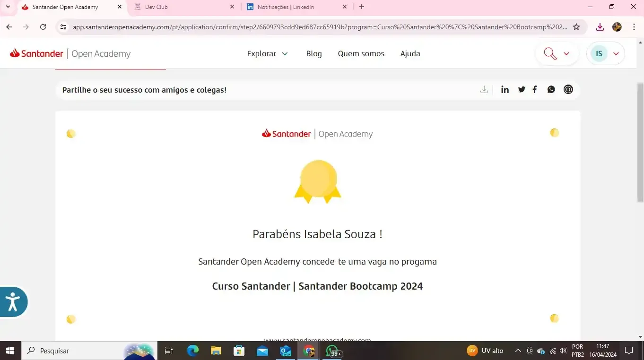The width and height of the screenshot is (644, 360).
Task: Expand the Explorar dropdown menu
Action: point(268,53)
